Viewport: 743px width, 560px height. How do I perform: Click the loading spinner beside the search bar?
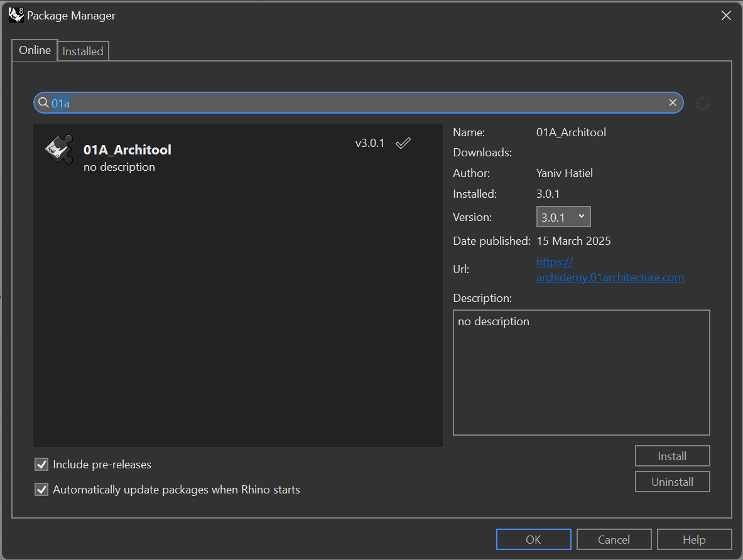click(x=703, y=103)
